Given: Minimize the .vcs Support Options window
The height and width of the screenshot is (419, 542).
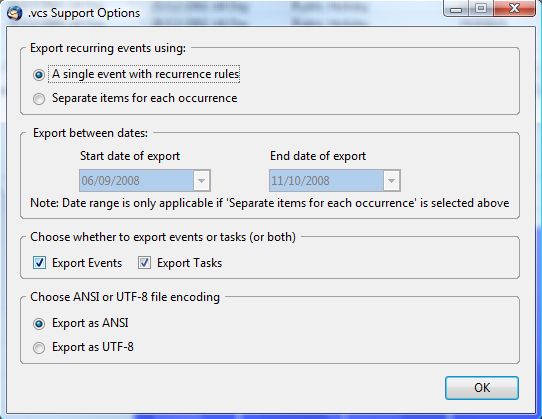Looking at the screenshot, I should (456, 9).
